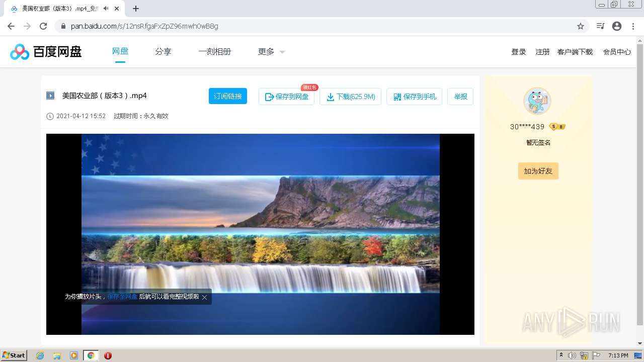This screenshot has width=644, height=362.
Task: Reload the page
Action: coord(43,26)
